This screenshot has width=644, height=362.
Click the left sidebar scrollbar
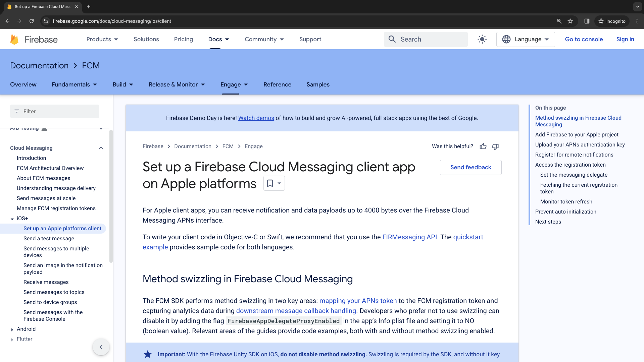[x=111, y=196]
